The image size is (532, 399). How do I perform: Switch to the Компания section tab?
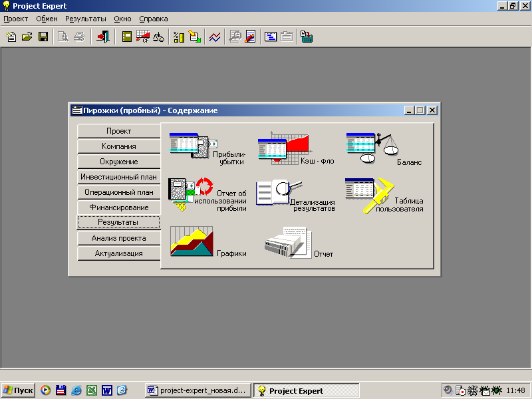119,146
